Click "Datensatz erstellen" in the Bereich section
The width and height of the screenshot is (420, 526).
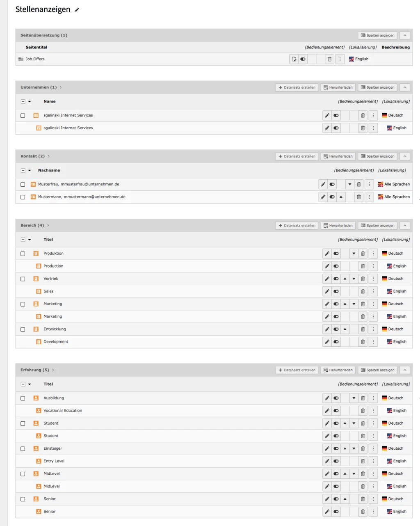point(296,225)
